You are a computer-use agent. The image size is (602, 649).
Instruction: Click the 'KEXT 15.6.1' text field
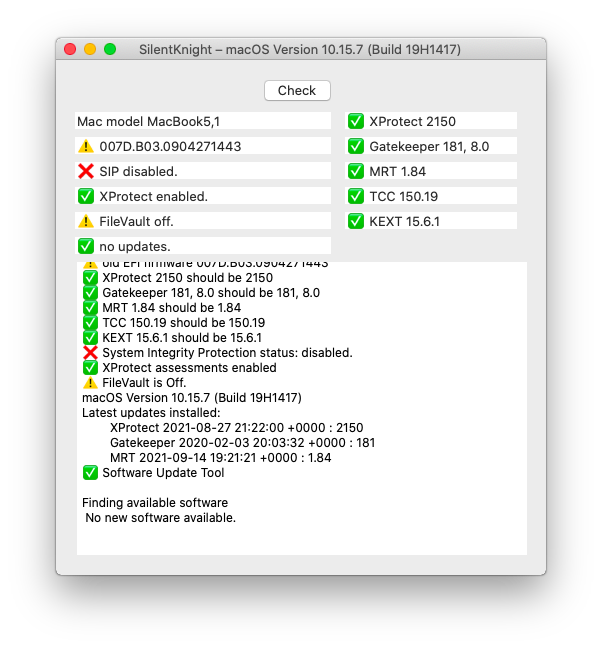pyautogui.click(x=431, y=221)
